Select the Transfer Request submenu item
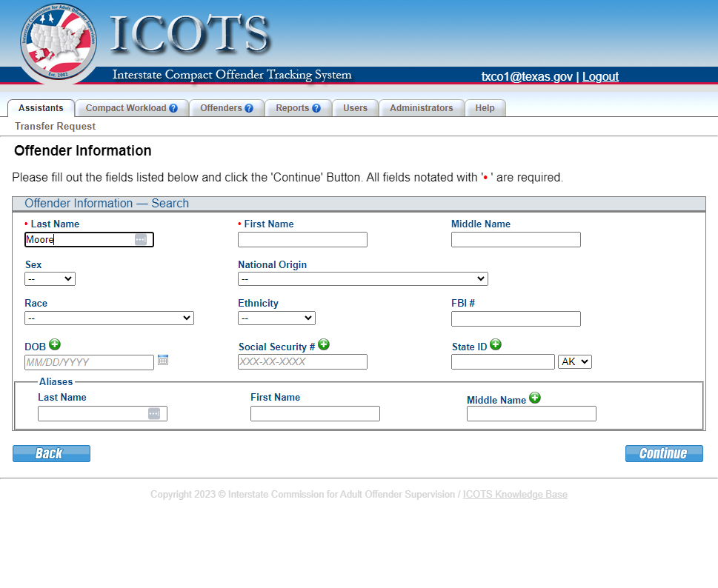Viewport: 718px width, 588px height. [55, 127]
